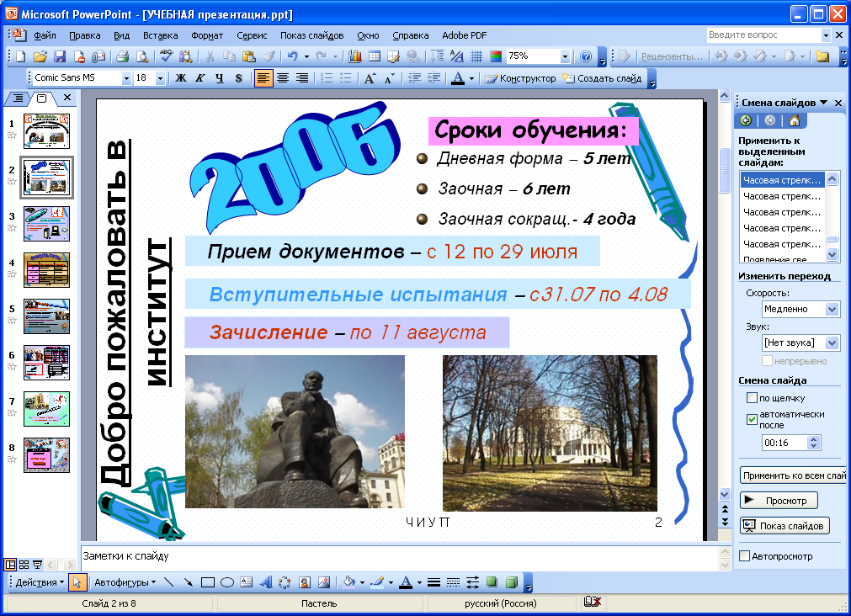Start the slideshow with Показ слайдов button
The image size is (851, 616).
(x=785, y=525)
